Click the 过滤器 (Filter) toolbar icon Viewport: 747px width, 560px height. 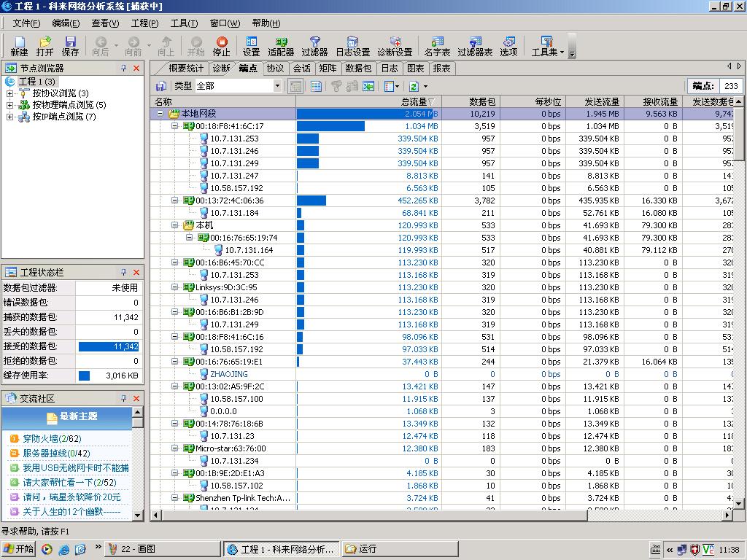pyautogui.click(x=314, y=47)
